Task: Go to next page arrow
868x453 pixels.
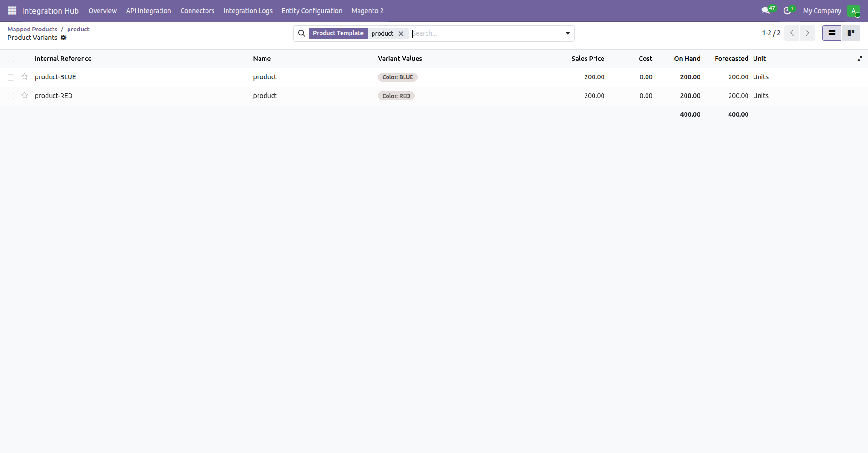Action: tap(807, 33)
